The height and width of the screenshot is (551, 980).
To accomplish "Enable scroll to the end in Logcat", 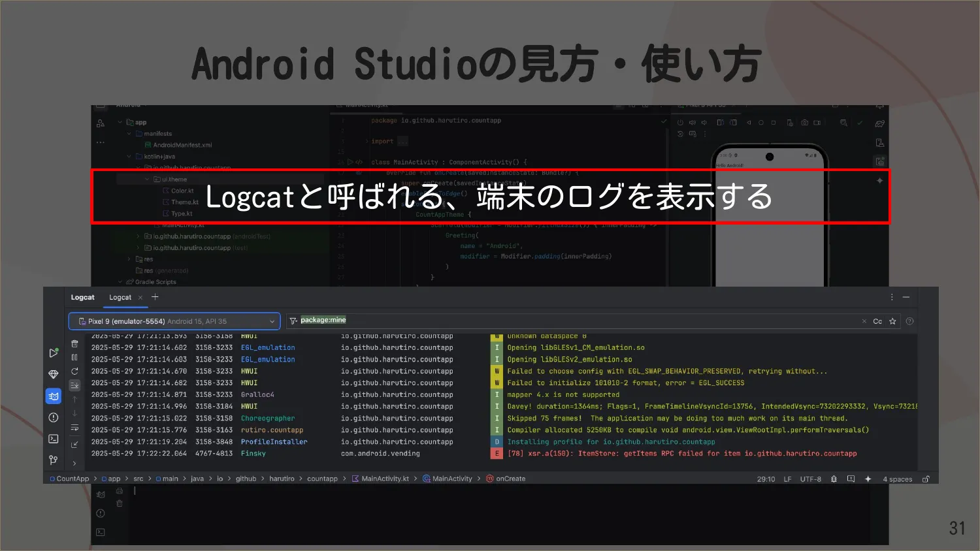I will (74, 385).
